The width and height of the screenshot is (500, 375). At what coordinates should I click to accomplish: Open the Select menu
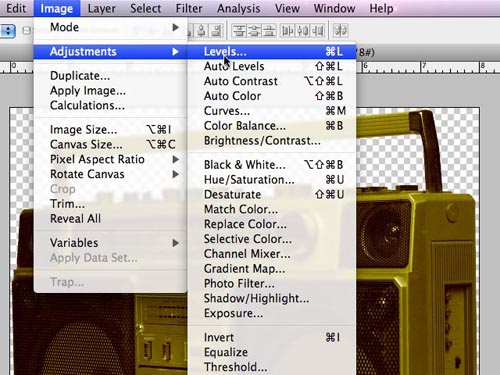point(146,8)
